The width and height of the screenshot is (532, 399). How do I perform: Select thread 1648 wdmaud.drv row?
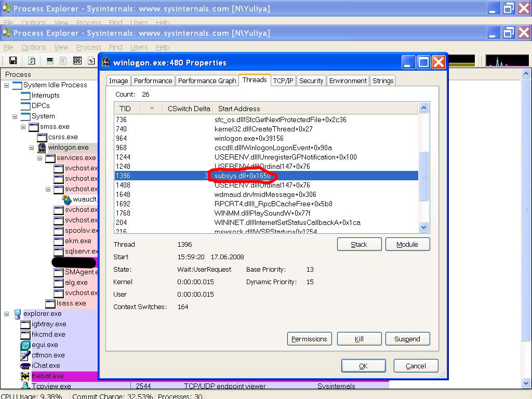pyautogui.click(x=267, y=194)
